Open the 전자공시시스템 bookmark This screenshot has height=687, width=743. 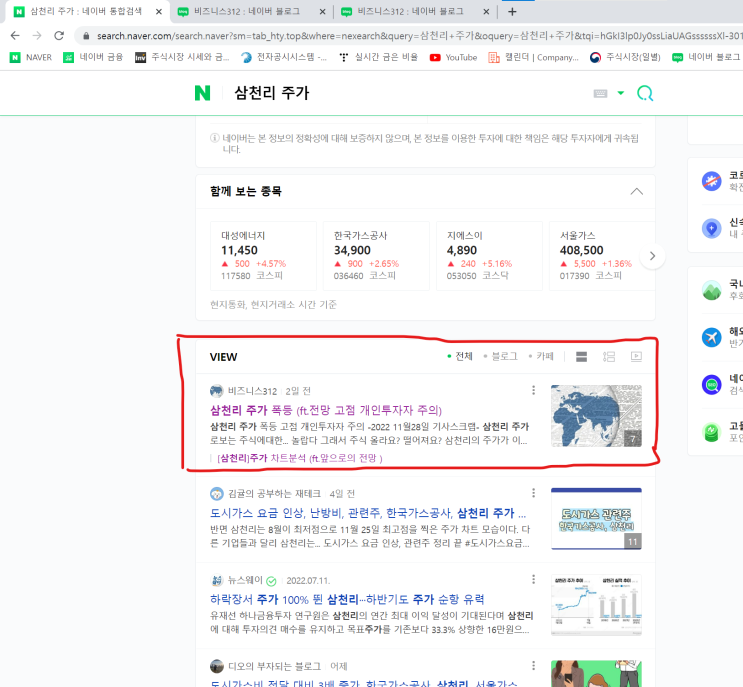284,57
